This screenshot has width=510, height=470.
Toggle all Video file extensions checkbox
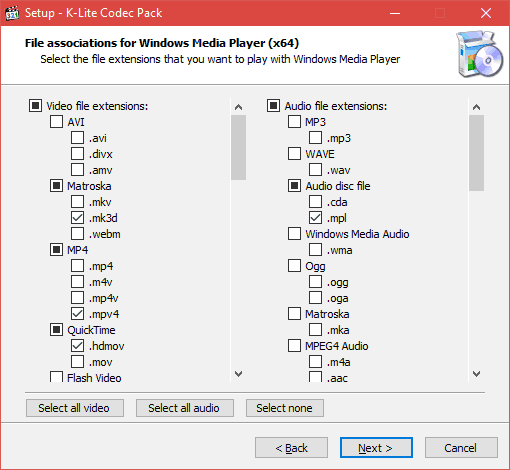pyautogui.click(x=35, y=106)
